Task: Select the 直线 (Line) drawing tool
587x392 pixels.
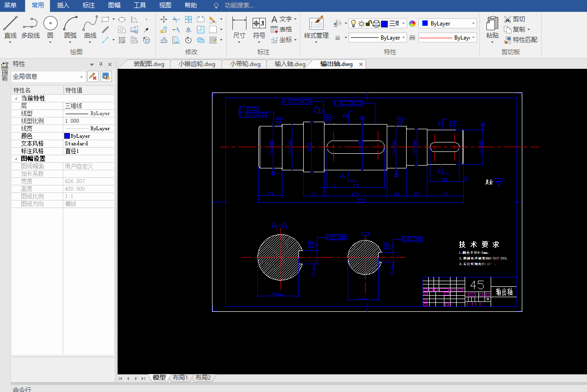Action: pos(10,27)
